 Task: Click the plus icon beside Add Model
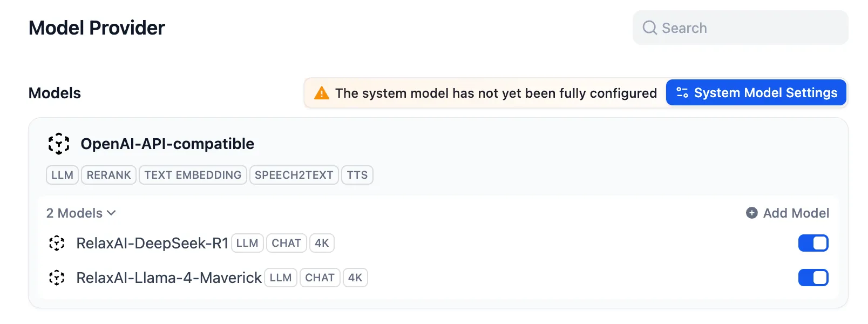click(752, 213)
